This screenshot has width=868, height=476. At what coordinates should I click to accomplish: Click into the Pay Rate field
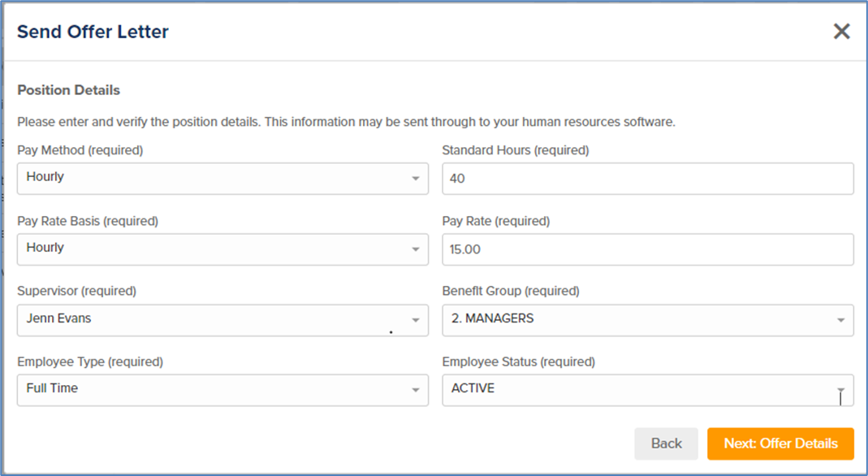648,249
